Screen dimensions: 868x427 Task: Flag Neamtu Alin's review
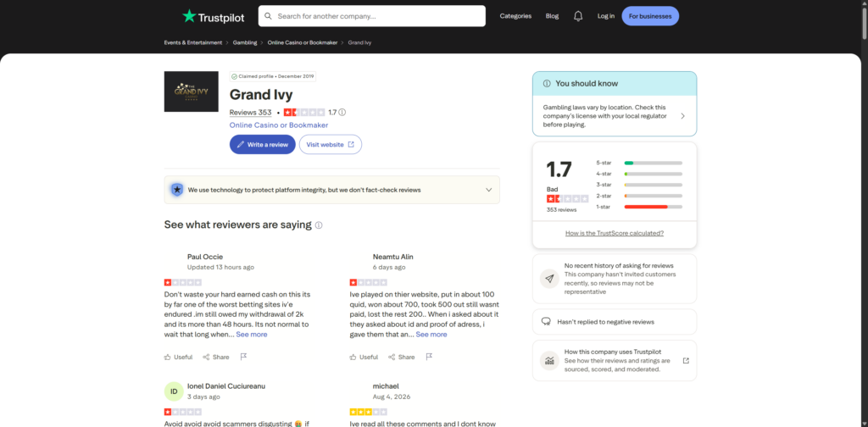[x=428, y=357]
